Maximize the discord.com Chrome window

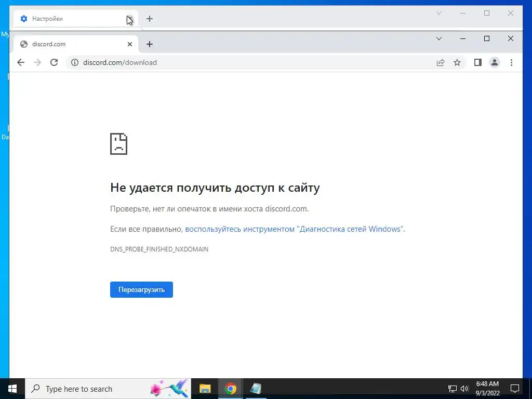[486, 38]
